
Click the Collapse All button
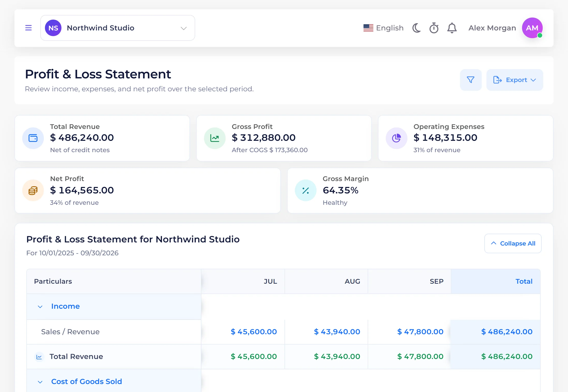513,243
